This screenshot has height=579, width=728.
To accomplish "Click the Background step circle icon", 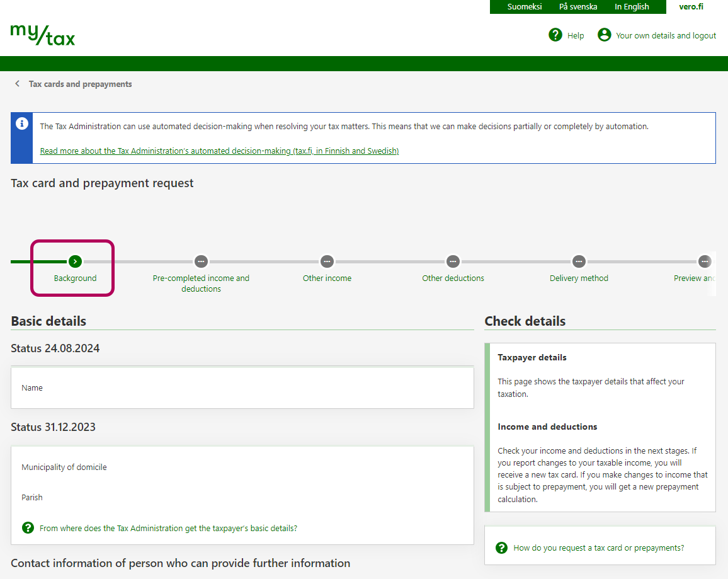I will (x=75, y=261).
